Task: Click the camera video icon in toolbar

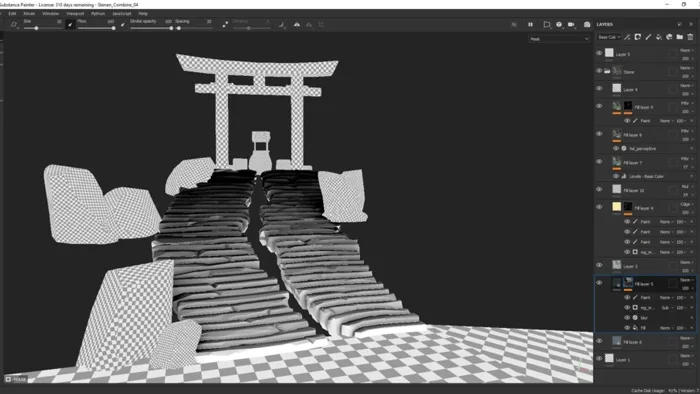Action: [x=571, y=25]
